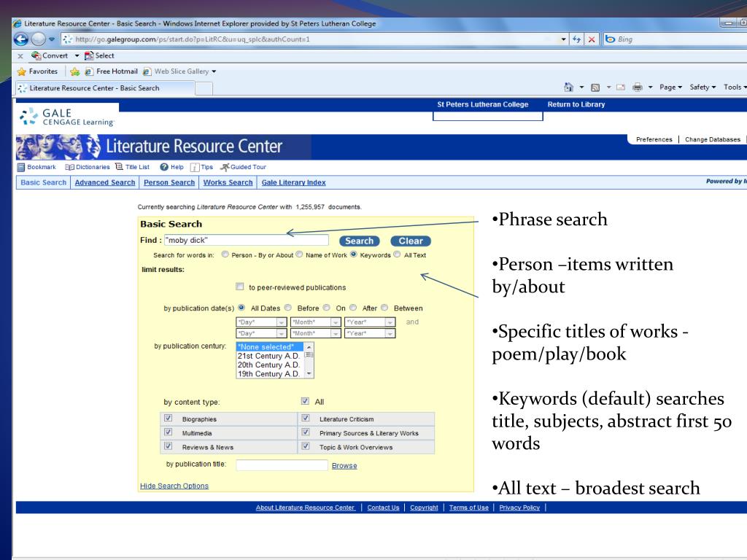The width and height of the screenshot is (747, 560).
Task: Click the Bing search provider icon
Action: point(610,39)
